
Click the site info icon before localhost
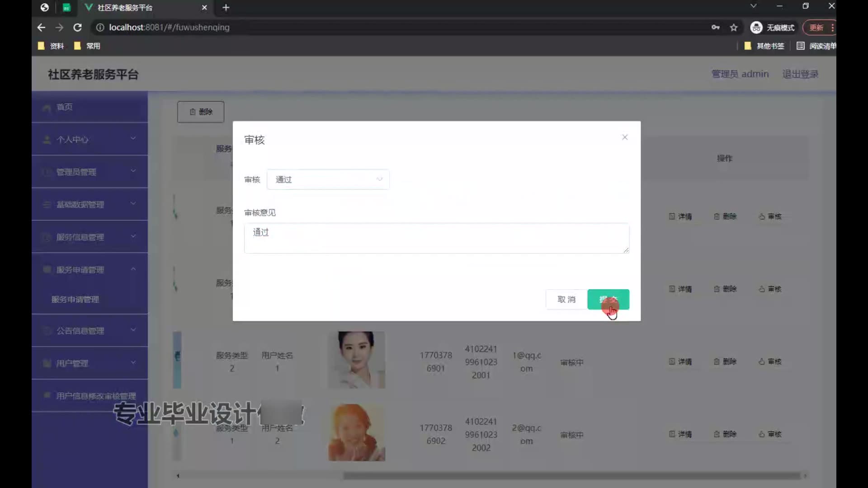[x=100, y=27]
